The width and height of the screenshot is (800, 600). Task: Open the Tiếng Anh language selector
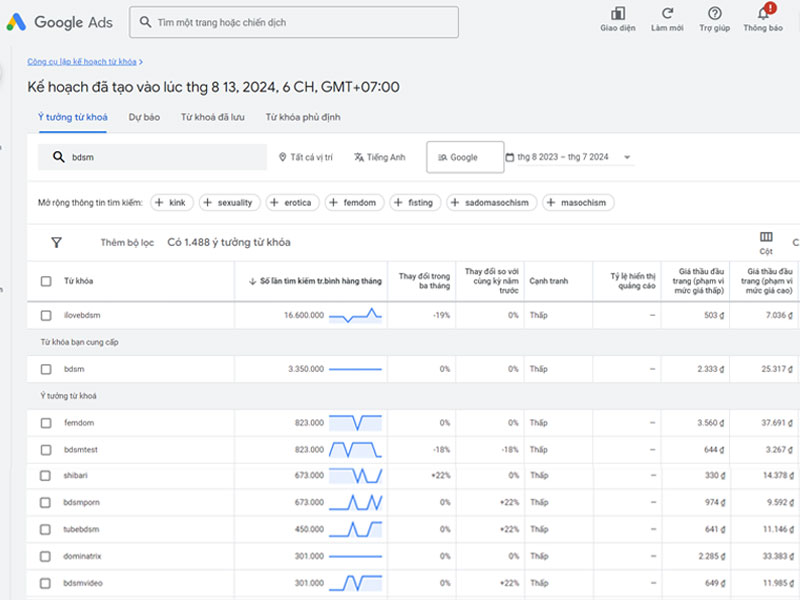click(x=378, y=157)
